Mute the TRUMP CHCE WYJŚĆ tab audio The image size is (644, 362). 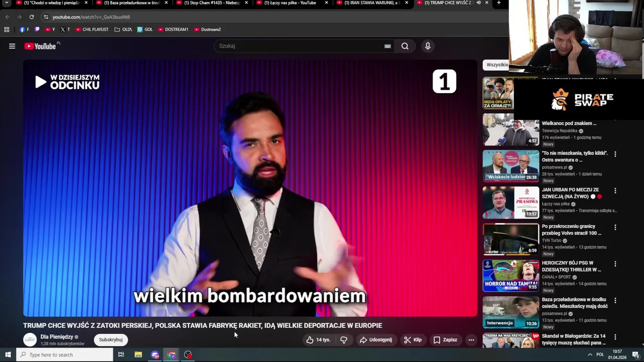point(479,3)
